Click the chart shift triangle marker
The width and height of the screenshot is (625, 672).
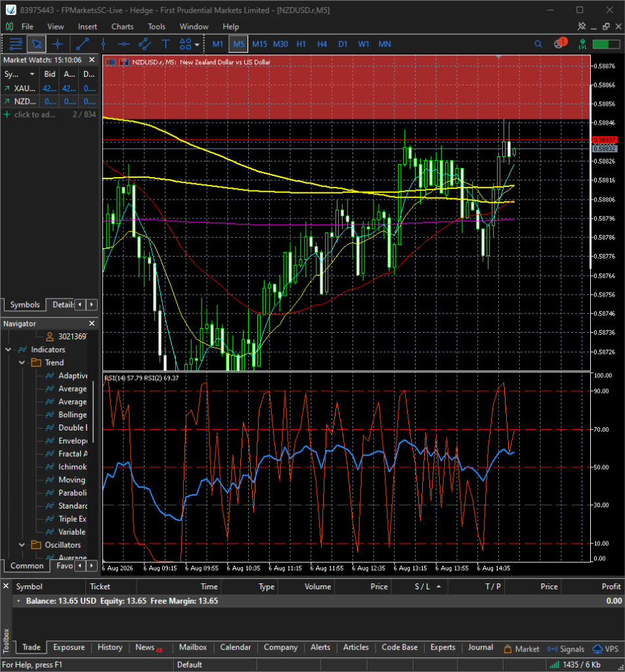[498, 56]
